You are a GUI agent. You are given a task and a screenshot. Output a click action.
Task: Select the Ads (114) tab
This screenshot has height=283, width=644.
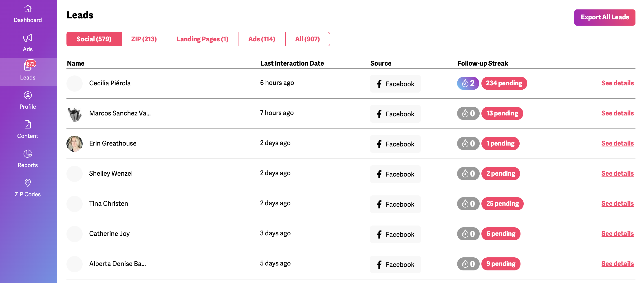pos(262,39)
